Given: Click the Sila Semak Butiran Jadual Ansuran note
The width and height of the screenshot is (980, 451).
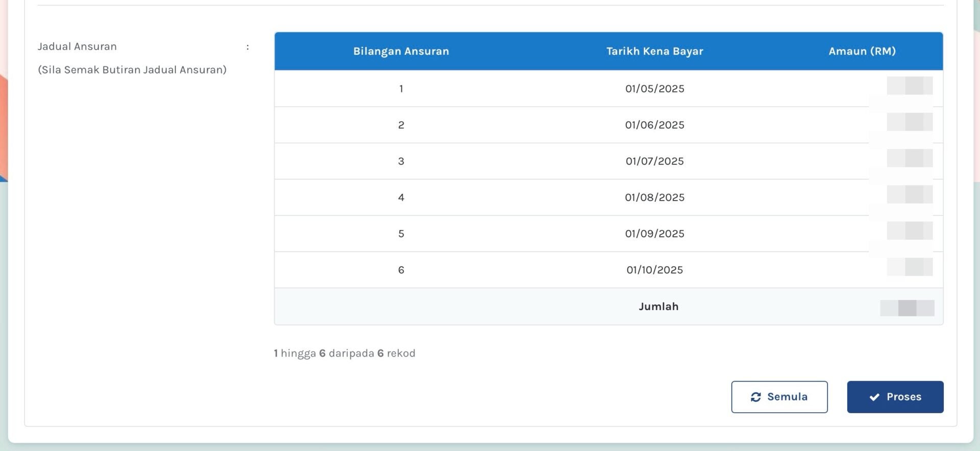Looking at the screenshot, I should point(132,70).
